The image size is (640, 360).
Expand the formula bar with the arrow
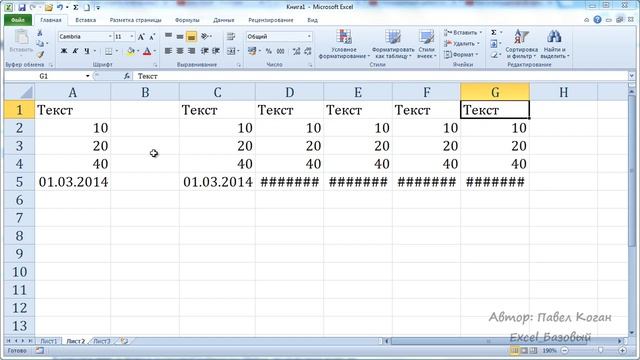[x=631, y=76]
